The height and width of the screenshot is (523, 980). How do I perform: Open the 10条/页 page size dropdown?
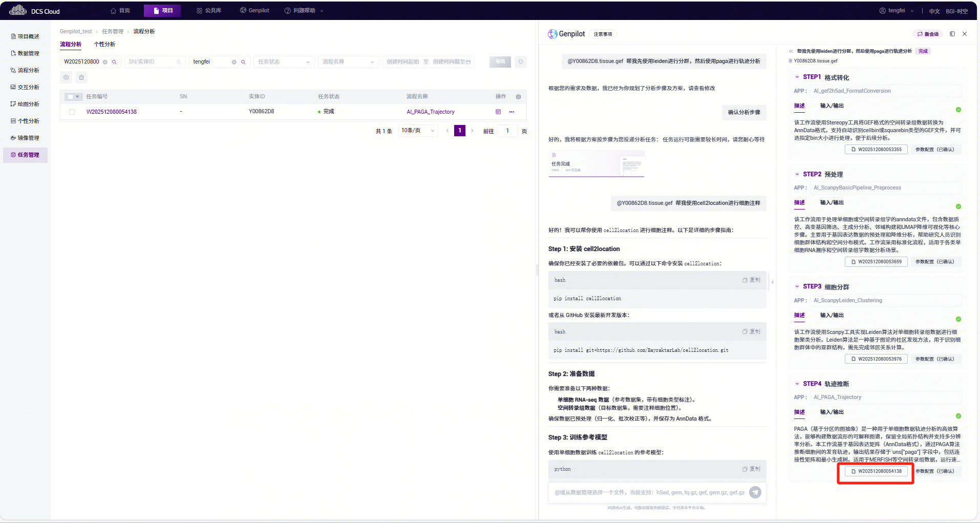coord(418,131)
